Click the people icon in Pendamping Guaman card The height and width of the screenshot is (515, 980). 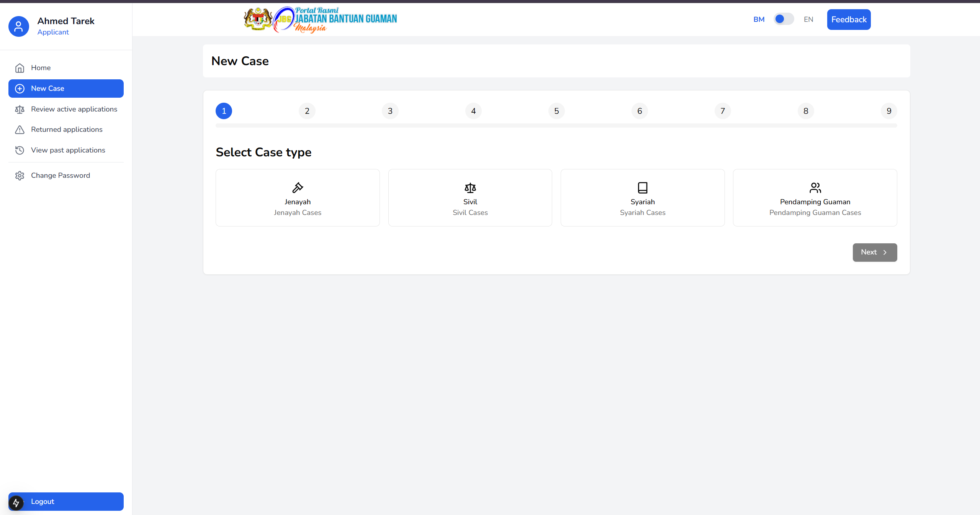point(815,187)
